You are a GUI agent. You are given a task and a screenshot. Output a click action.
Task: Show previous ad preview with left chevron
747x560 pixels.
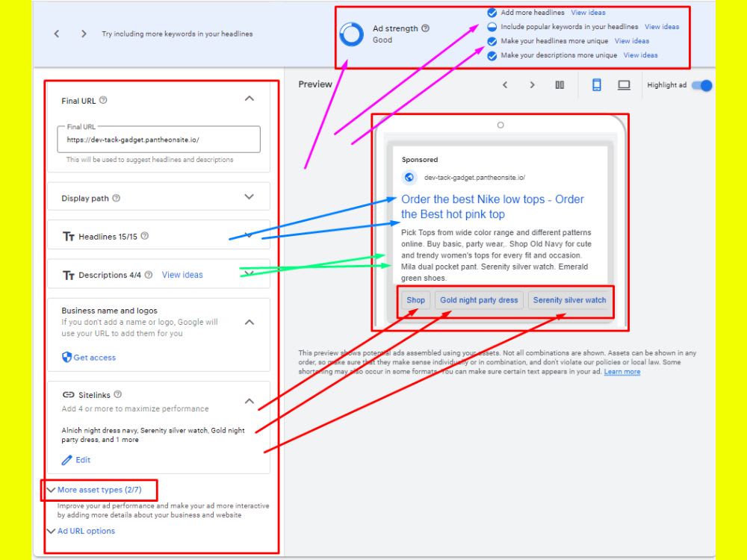tap(505, 85)
